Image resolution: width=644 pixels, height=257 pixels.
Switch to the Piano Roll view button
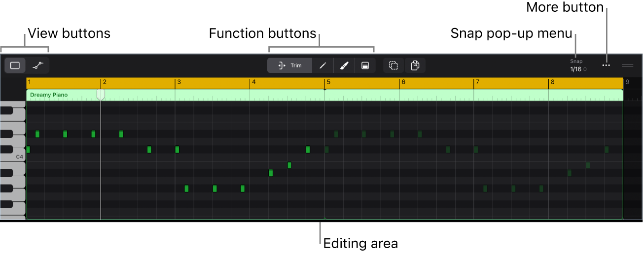tap(15, 65)
